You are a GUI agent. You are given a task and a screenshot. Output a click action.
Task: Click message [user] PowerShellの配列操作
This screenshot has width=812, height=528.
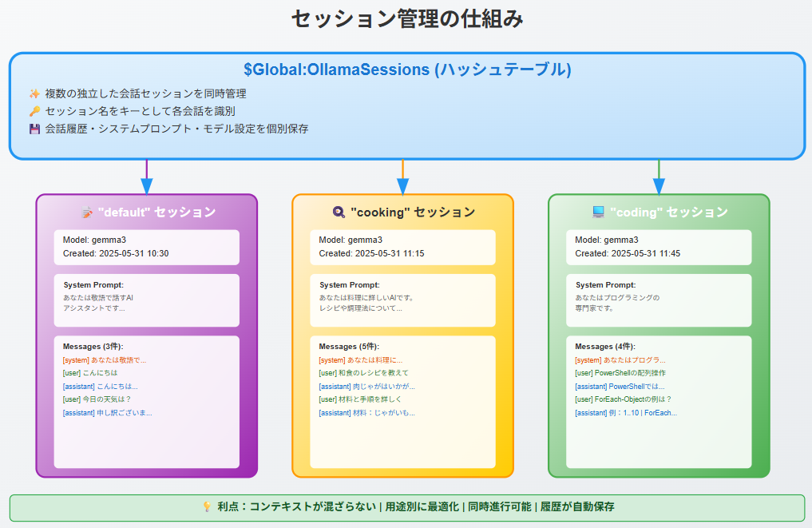620,373
